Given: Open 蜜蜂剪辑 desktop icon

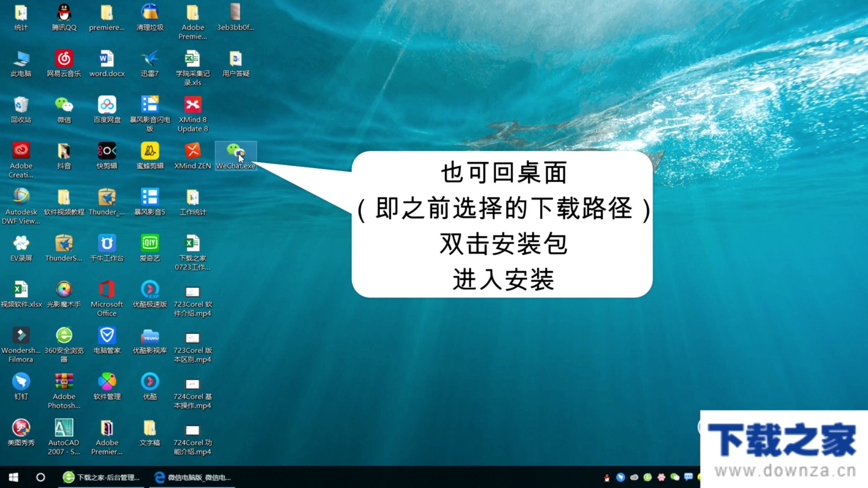Looking at the screenshot, I should point(150,155).
